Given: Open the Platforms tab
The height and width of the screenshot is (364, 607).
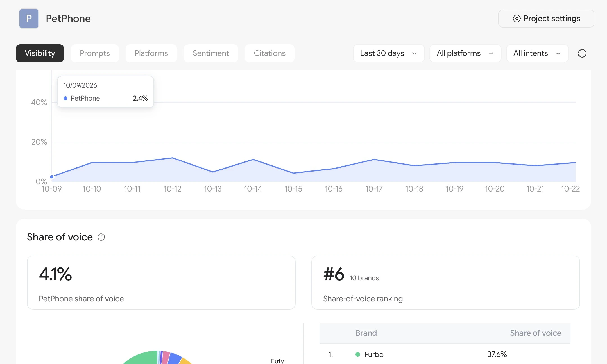Looking at the screenshot, I should click(151, 53).
